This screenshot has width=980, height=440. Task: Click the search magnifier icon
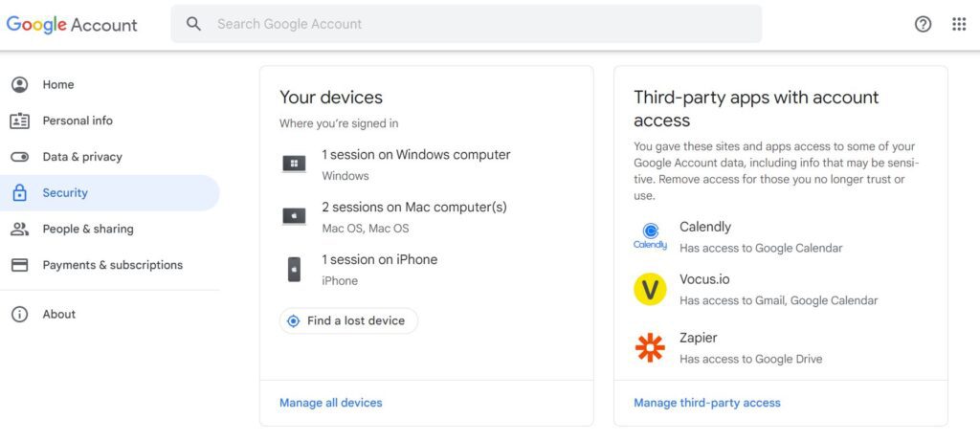(x=194, y=24)
